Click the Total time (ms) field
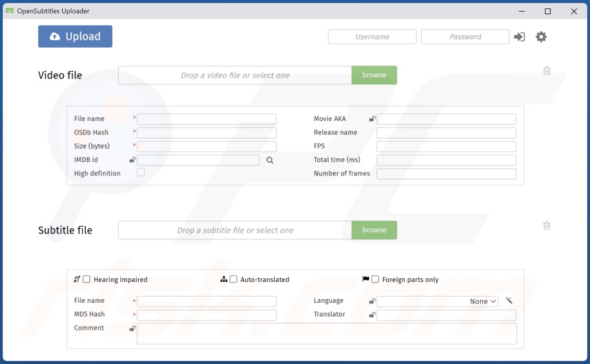The height and width of the screenshot is (364, 590). tap(447, 160)
